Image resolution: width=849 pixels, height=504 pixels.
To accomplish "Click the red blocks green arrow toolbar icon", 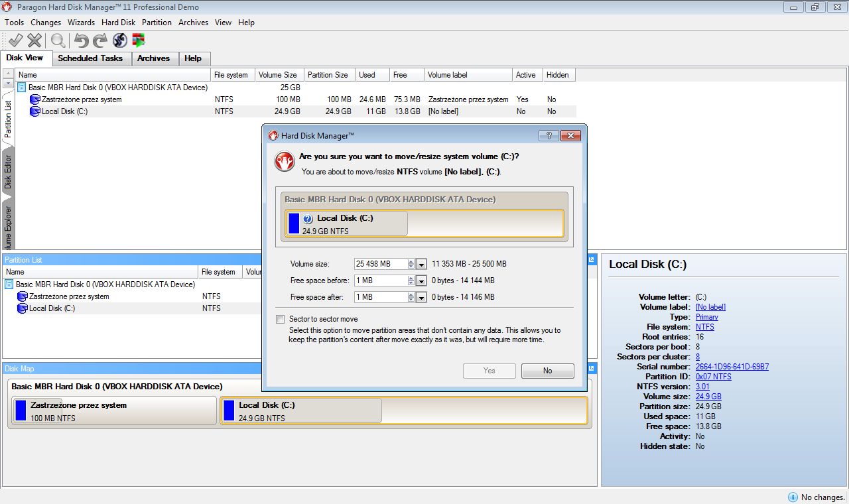I will 139,40.
